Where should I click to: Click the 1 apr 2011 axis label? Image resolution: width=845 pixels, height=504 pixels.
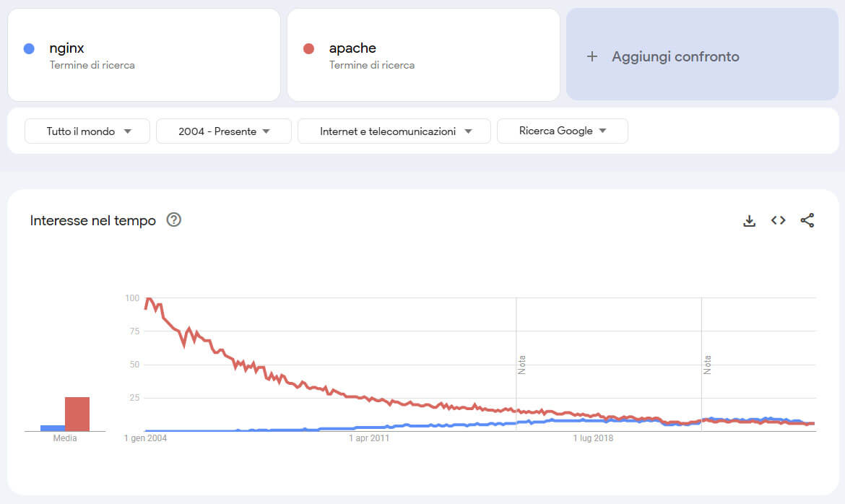coord(369,438)
